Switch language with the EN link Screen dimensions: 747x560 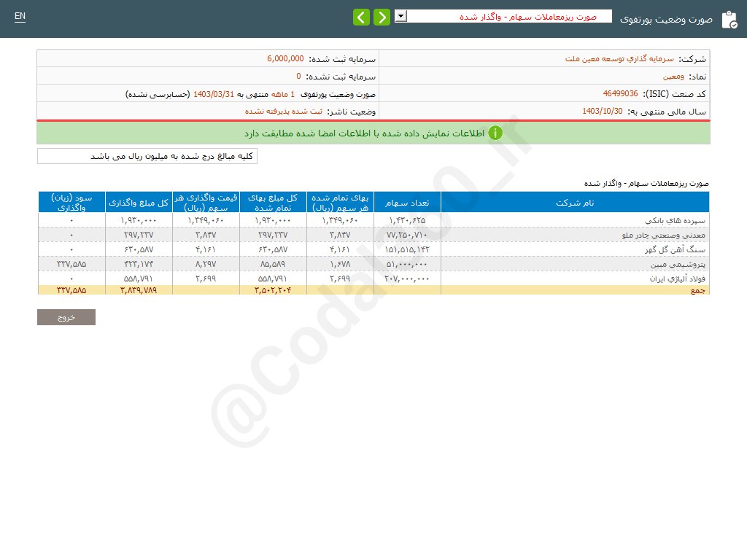(x=20, y=16)
